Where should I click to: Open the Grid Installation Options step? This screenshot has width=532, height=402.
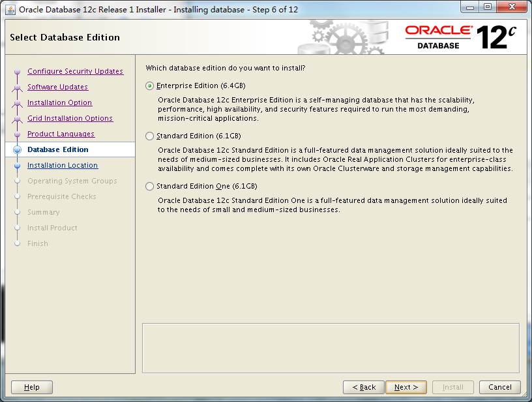pyautogui.click(x=70, y=118)
